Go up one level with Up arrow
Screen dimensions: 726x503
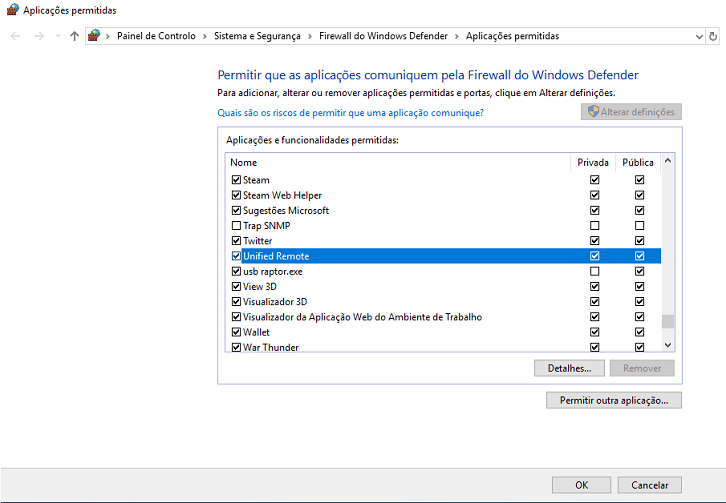pyautogui.click(x=74, y=36)
